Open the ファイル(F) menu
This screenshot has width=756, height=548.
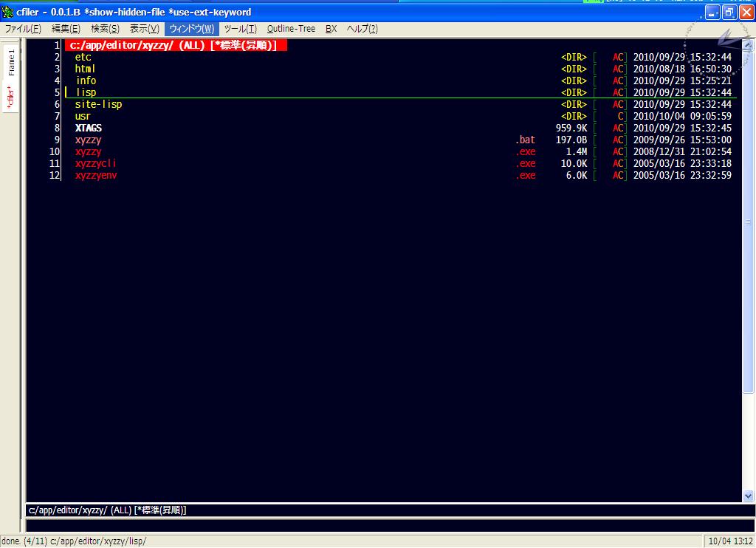23,29
